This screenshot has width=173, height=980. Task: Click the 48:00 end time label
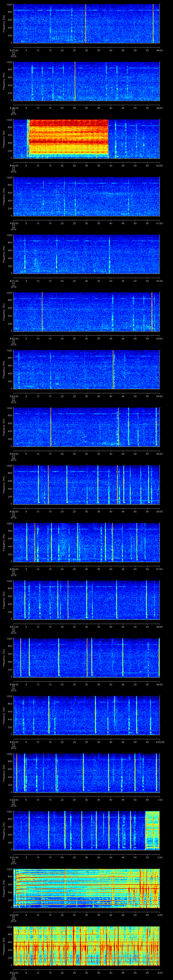tap(160, 50)
